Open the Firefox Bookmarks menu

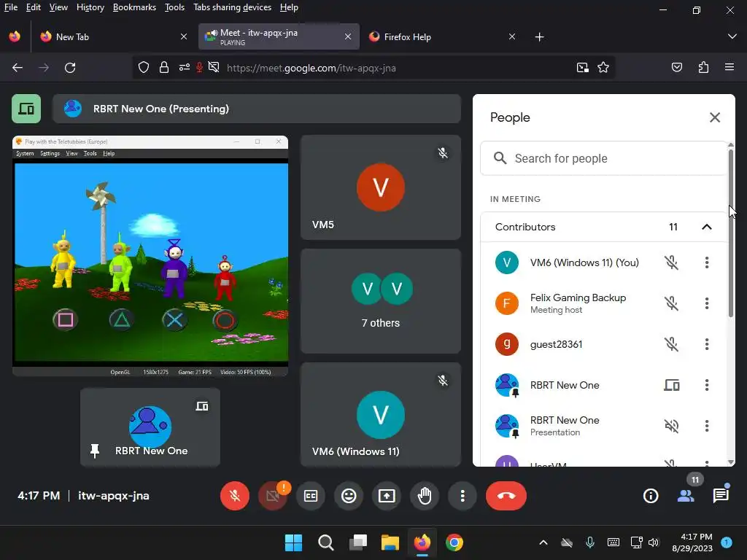pyautogui.click(x=134, y=7)
